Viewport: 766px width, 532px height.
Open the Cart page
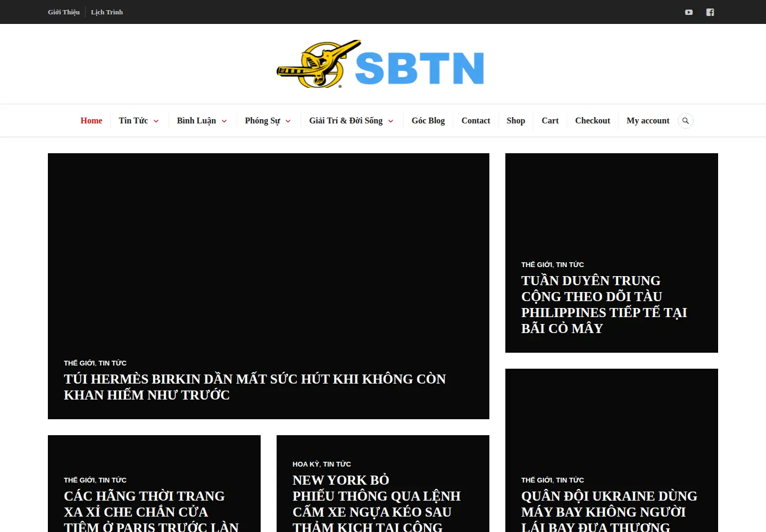550,121
